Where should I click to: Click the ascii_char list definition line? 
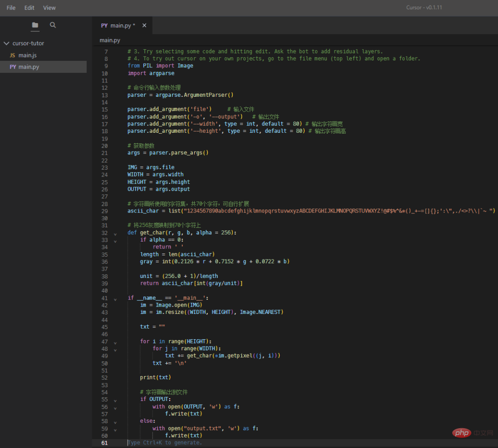(311, 211)
